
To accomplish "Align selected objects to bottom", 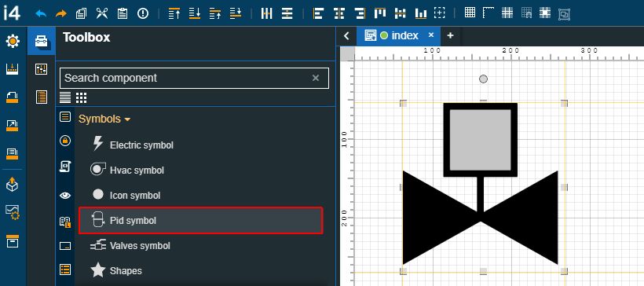I will click(421, 13).
